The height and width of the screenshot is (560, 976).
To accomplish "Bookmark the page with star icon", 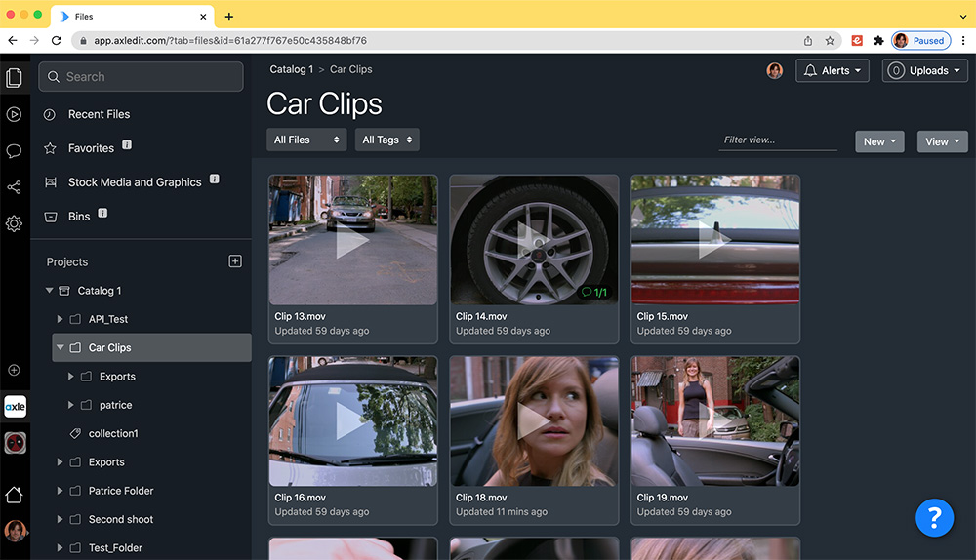I will [830, 40].
